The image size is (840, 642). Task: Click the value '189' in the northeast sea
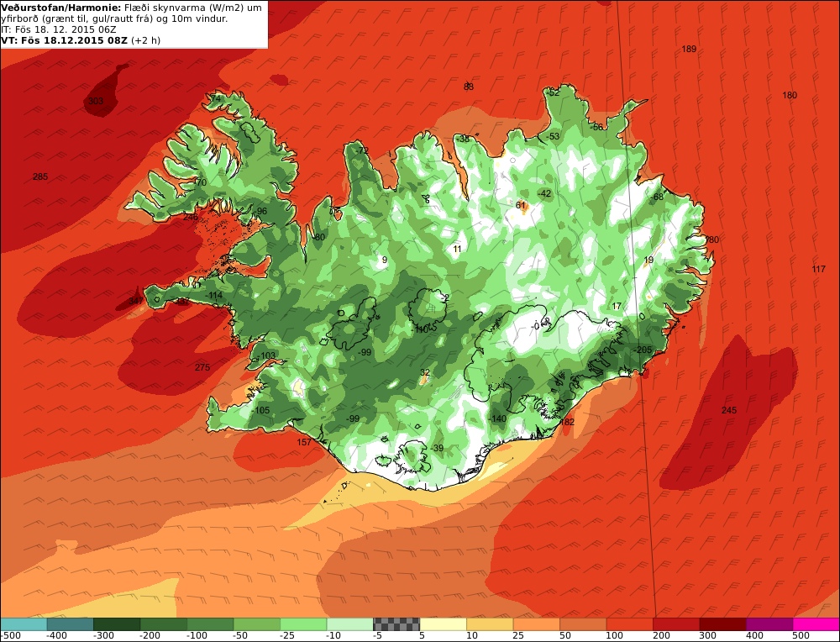689,50
